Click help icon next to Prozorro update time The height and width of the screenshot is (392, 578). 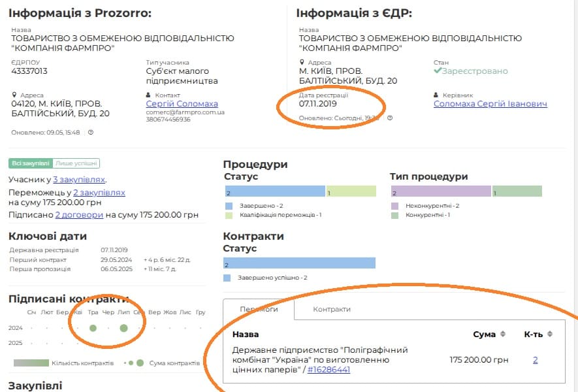(x=91, y=133)
